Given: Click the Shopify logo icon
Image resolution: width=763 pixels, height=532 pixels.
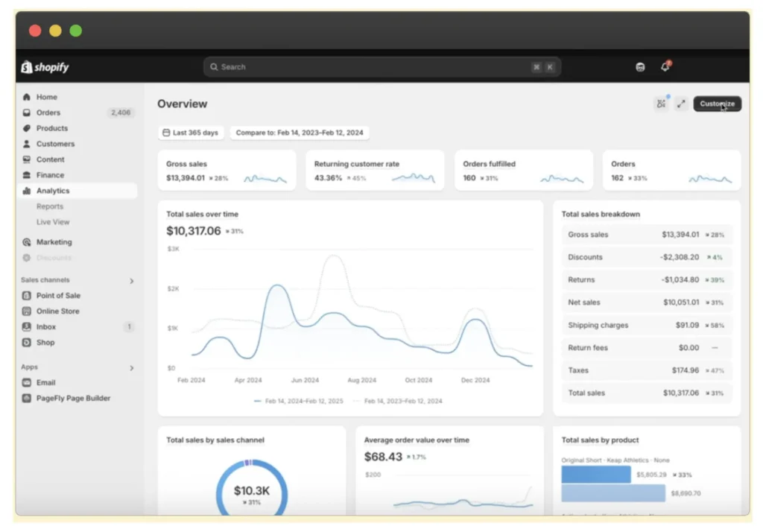Looking at the screenshot, I should (27, 67).
